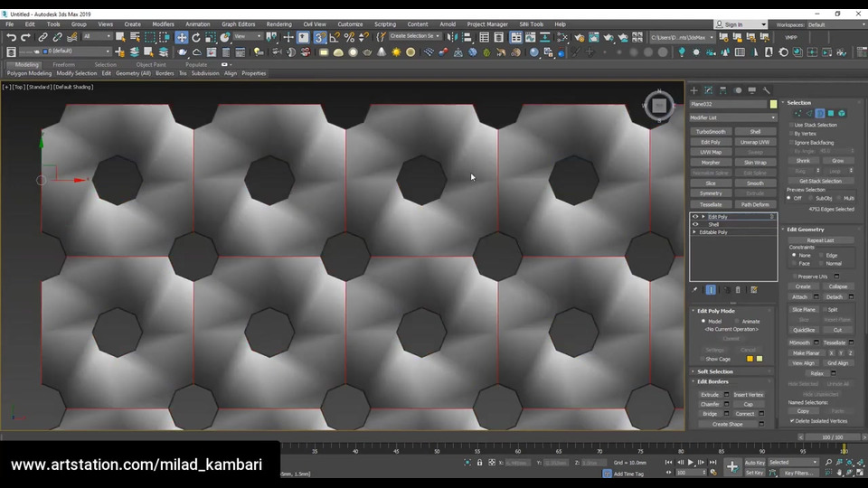Click the Undo arrow icon
The image size is (868, 488).
[11, 38]
